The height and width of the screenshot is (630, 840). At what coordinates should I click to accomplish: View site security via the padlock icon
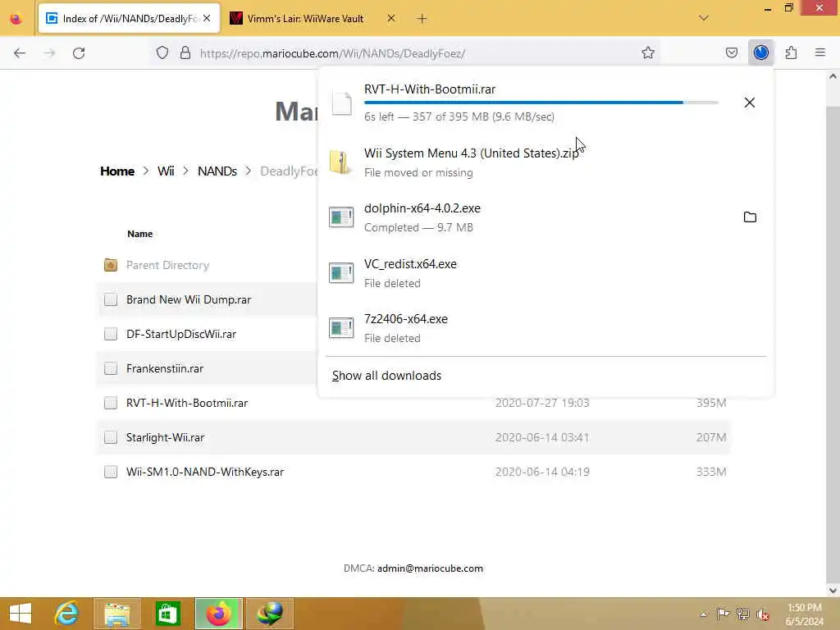185,52
